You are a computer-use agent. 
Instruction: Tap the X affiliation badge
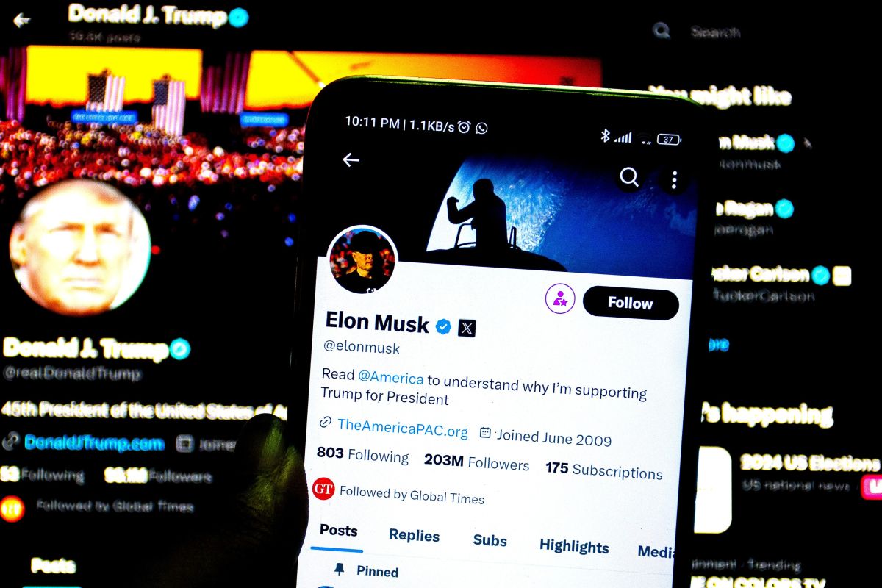467,327
